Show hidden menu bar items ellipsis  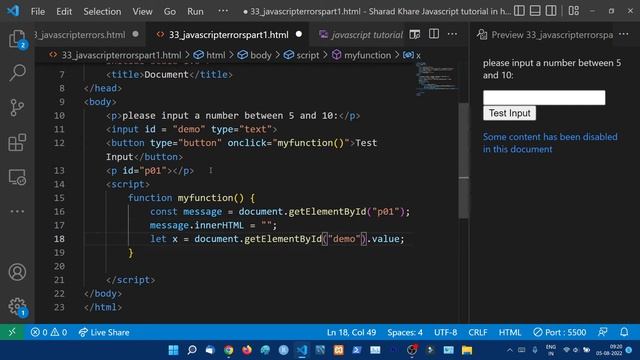[x=223, y=11]
